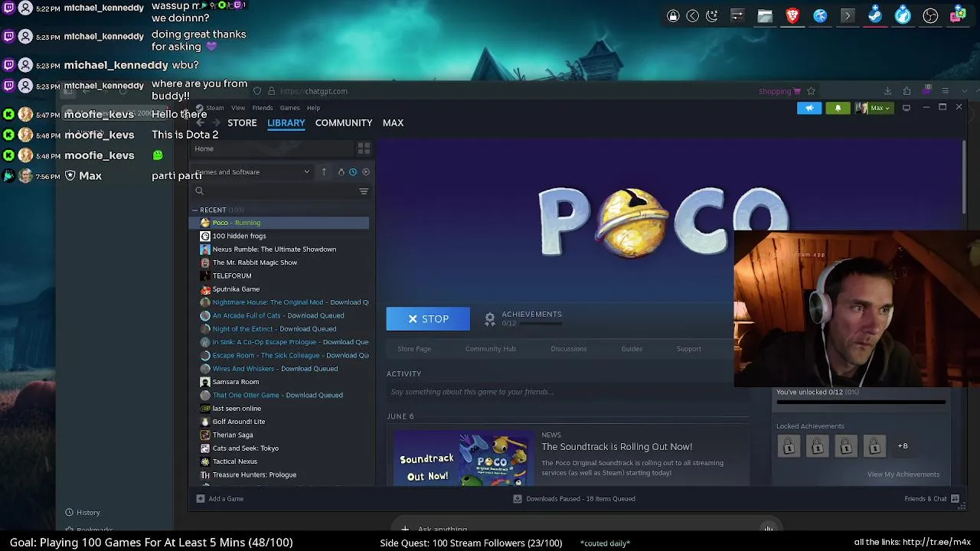Open the Poco Store Page link

click(414, 349)
